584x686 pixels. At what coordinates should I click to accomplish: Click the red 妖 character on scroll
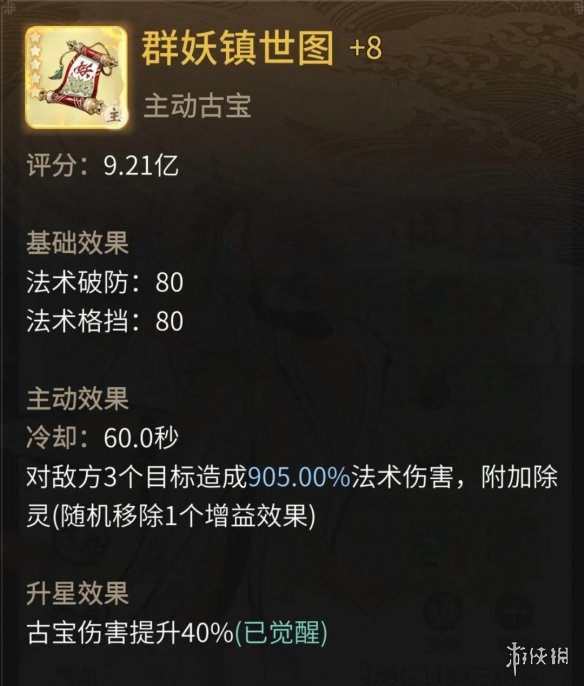(82, 69)
